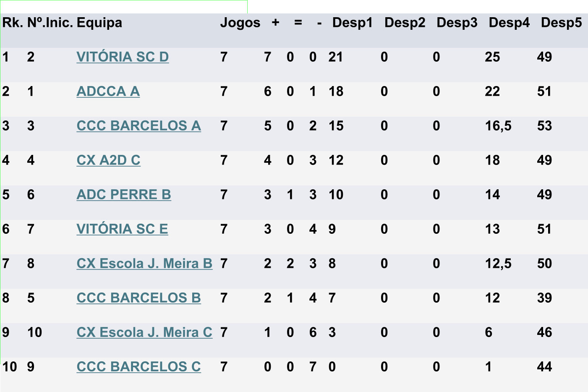Click the CX Escola J. Meira C link
Screen dimensions: 588x392
point(144,332)
